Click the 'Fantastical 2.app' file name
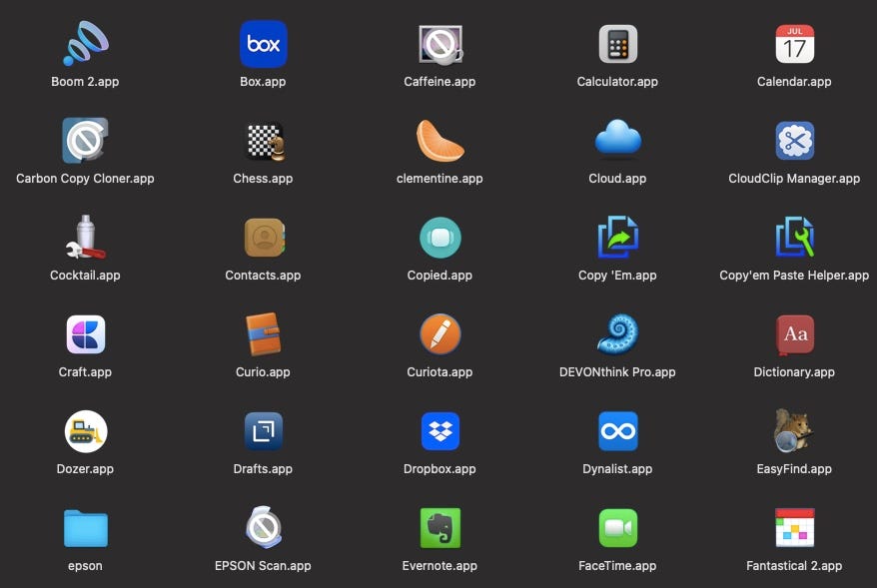This screenshot has height=588, width=877. [x=794, y=566]
